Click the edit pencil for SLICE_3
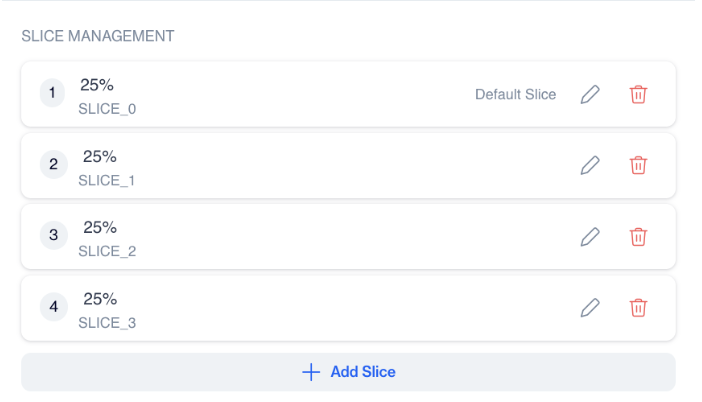Viewport: 702px width, 402px height. [590, 308]
